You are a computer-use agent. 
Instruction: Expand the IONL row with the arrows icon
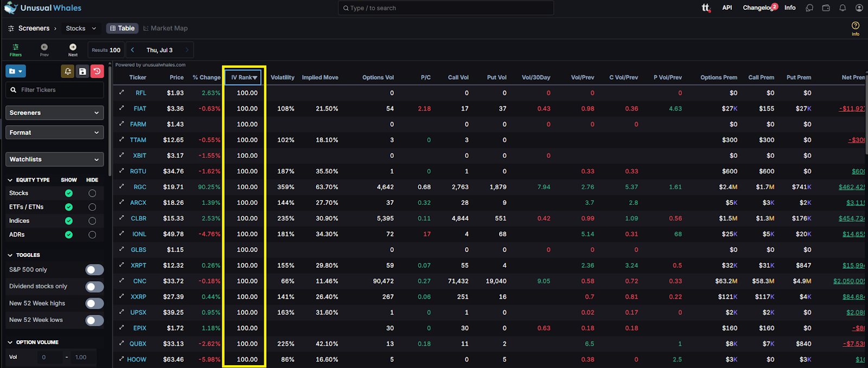pos(122,234)
